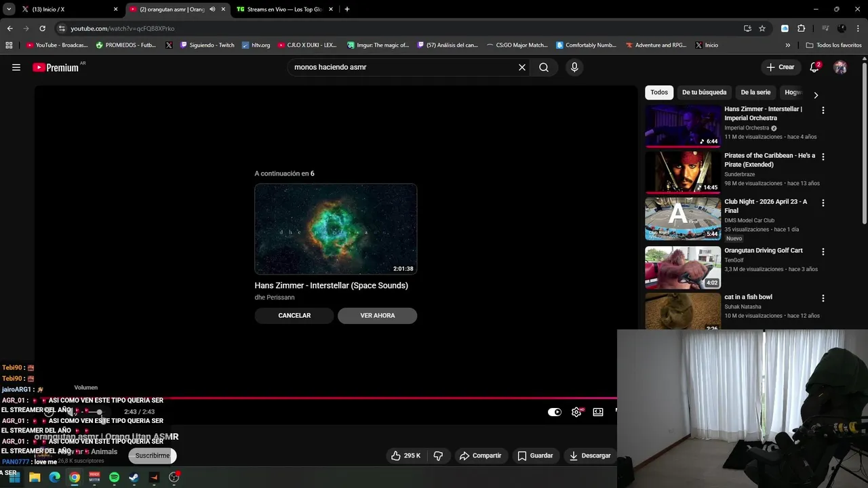Cancel the upcoming autoplay video

pyautogui.click(x=294, y=315)
